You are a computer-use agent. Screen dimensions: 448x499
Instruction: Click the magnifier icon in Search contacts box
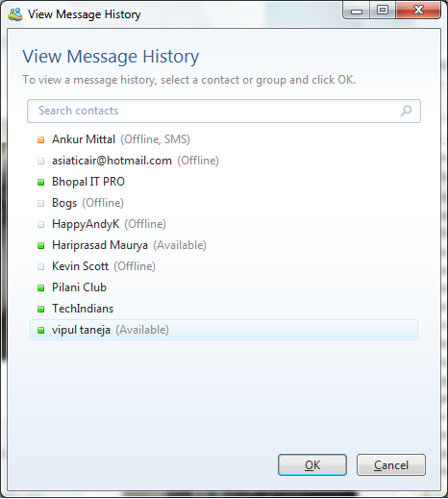click(x=406, y=111)
